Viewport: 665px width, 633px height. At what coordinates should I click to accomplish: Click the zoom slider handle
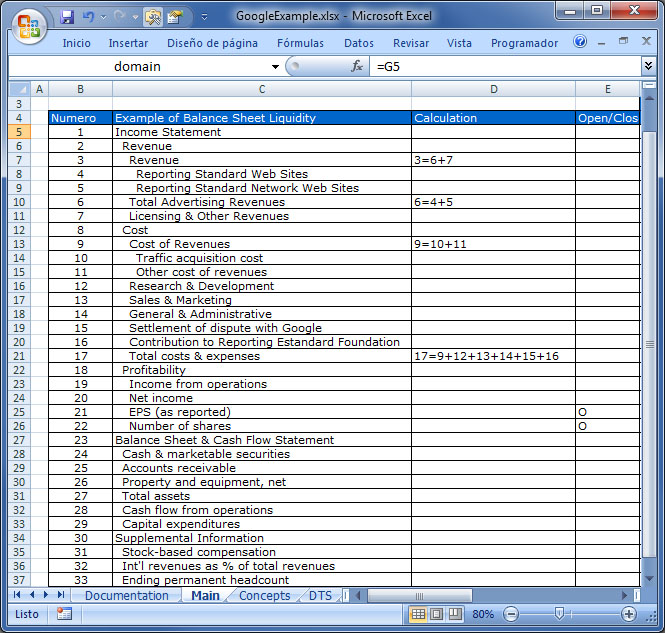coord(559,613)
